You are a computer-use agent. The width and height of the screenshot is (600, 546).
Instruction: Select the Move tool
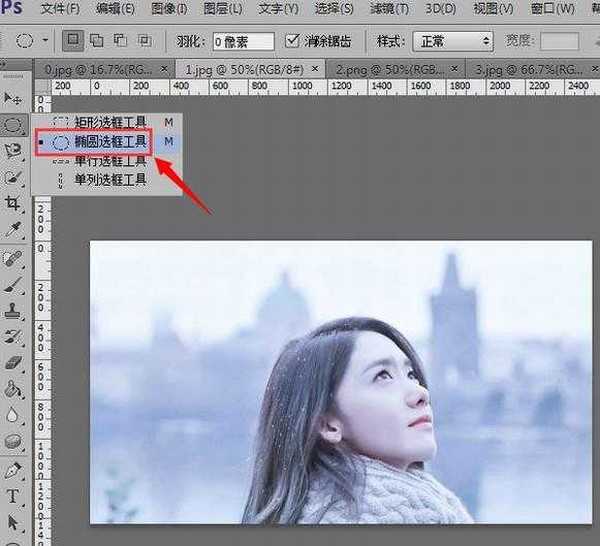13,98
